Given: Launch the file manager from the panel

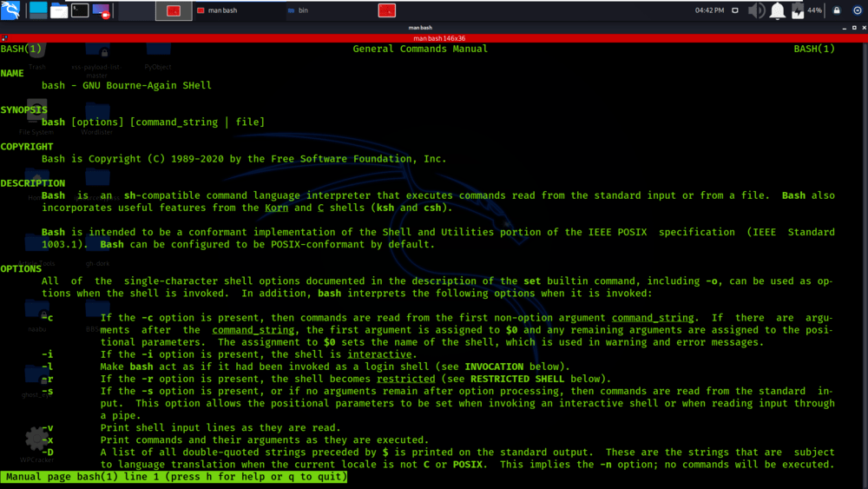Looking at the screenshot, I should tap(59, 10).
